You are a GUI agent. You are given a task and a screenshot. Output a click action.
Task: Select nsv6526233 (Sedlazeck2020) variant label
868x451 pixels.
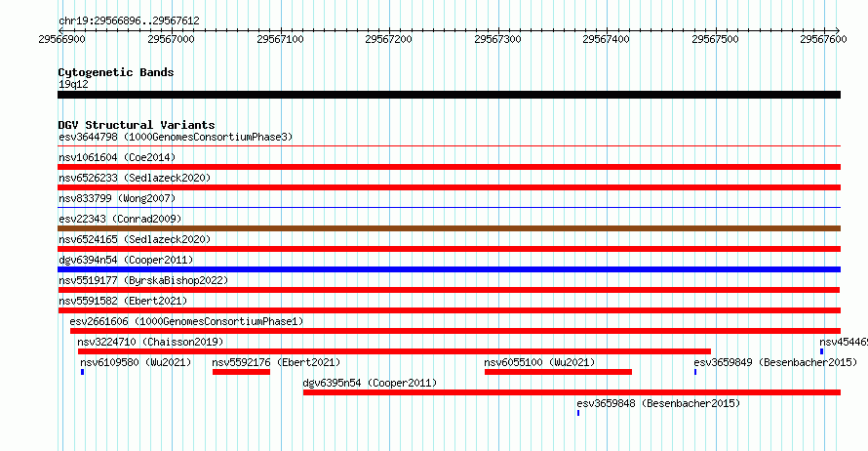(135, 178)
